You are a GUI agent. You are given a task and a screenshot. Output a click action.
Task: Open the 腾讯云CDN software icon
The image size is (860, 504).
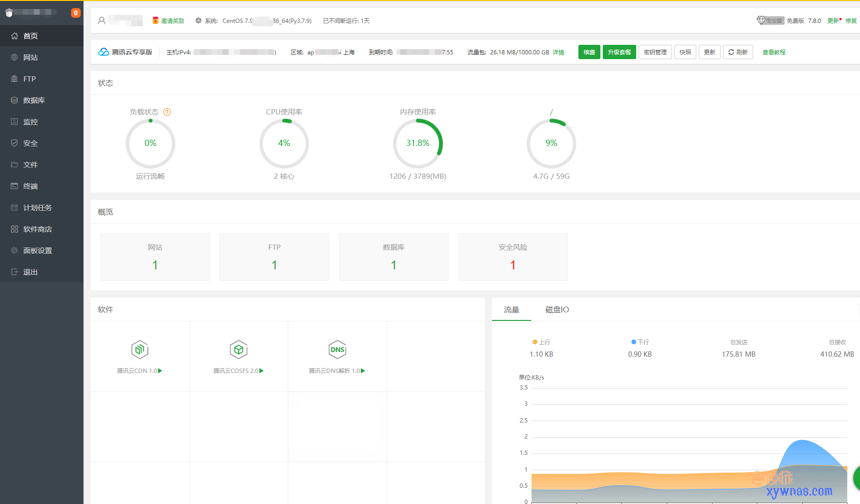[x=140, y=350]
